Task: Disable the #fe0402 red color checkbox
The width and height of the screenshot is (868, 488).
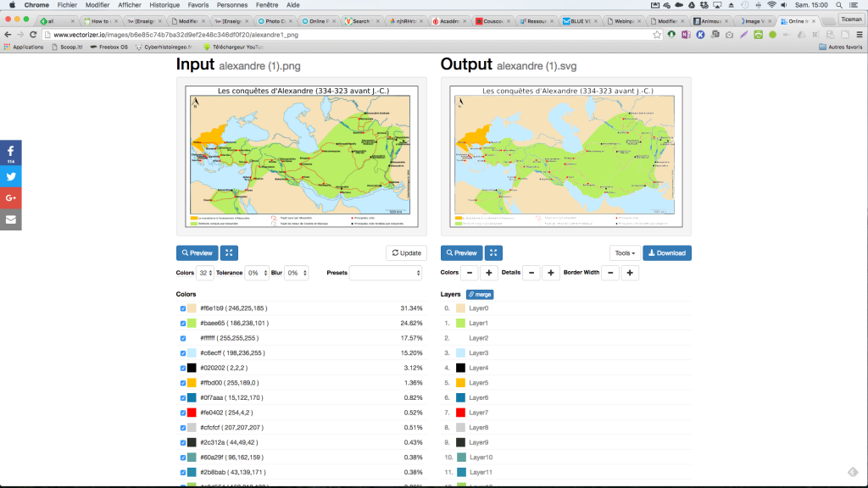Action: click(x=183, y=413)
